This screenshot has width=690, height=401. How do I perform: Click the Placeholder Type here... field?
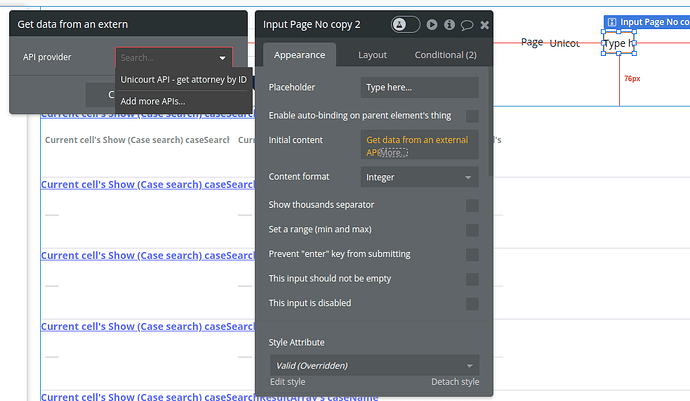[419, 88]
